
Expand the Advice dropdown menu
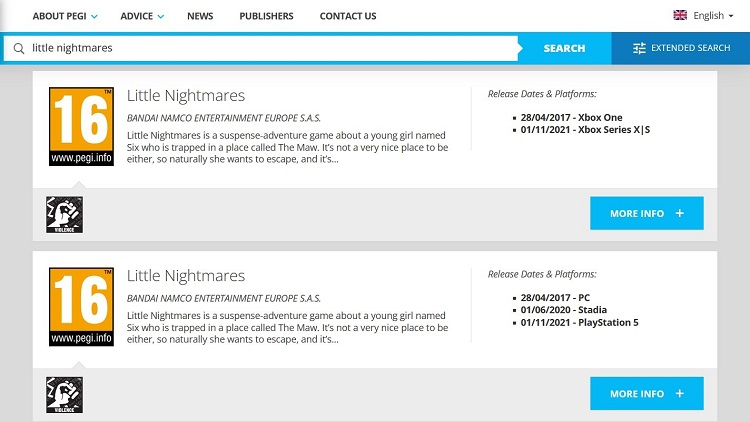pyautogui.click(x=142, y=16)
